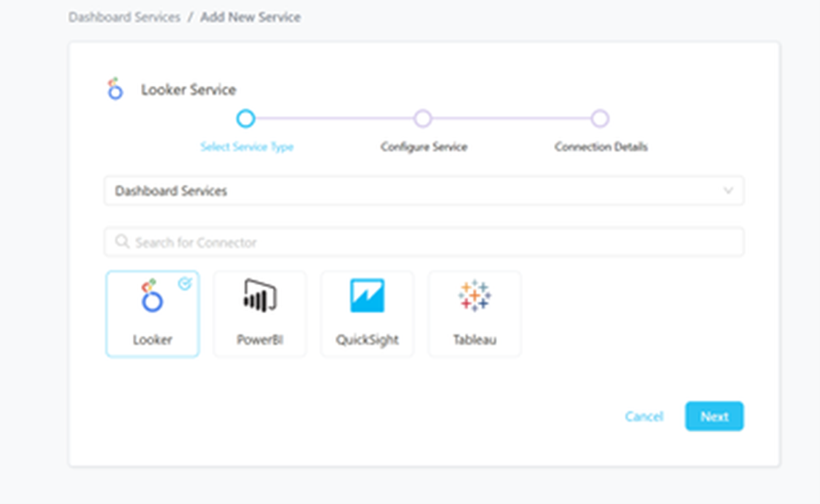The image size is (820, 504).
Task: Open the Dashboard Services breadcrumb link
Action: coord(124,17)
